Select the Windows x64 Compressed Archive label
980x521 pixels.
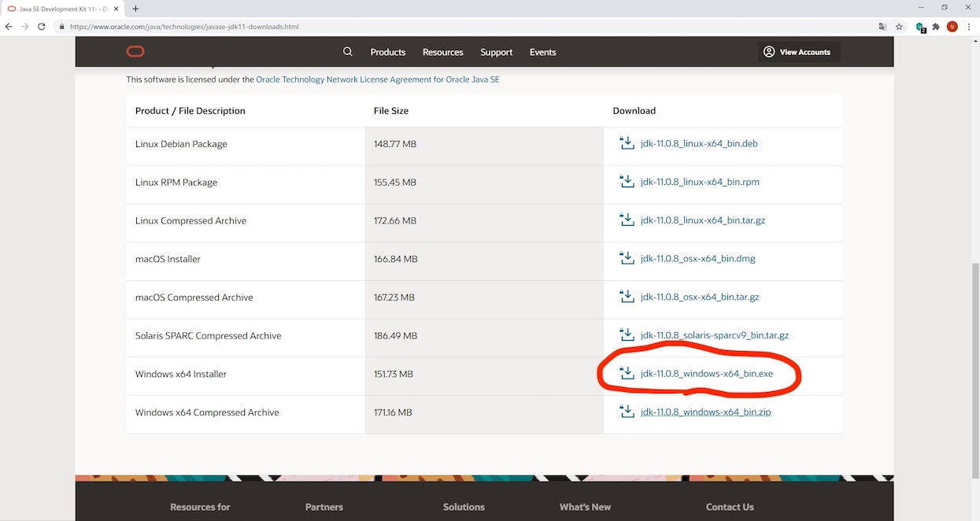tap(207, 412)
